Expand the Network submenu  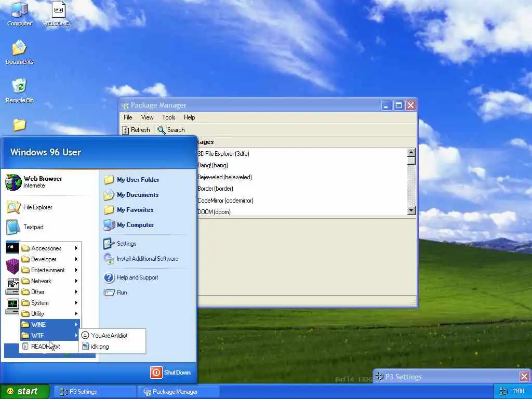(50, 281)
